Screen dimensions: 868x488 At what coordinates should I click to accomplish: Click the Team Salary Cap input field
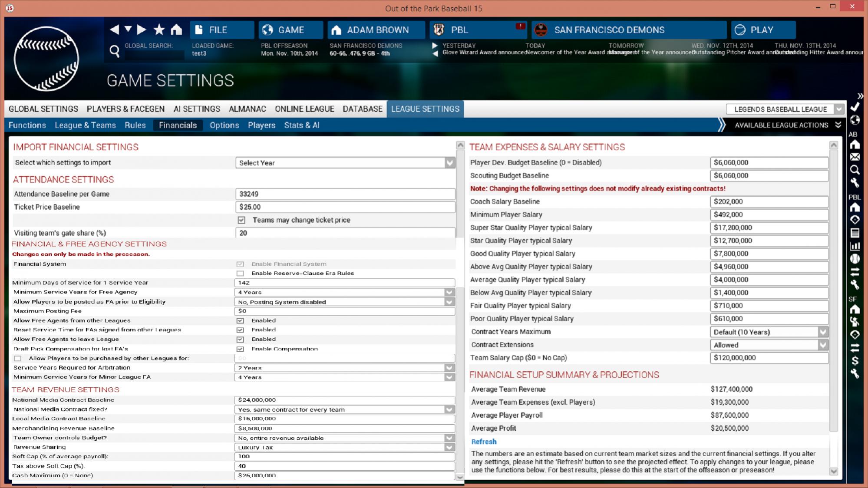pos(769,358)
